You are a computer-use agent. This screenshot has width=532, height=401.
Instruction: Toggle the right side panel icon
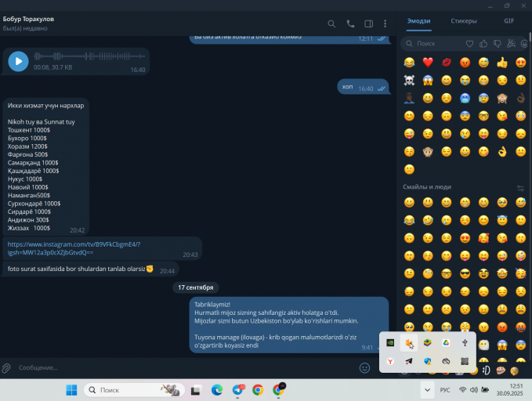click(x=368, y=23)
